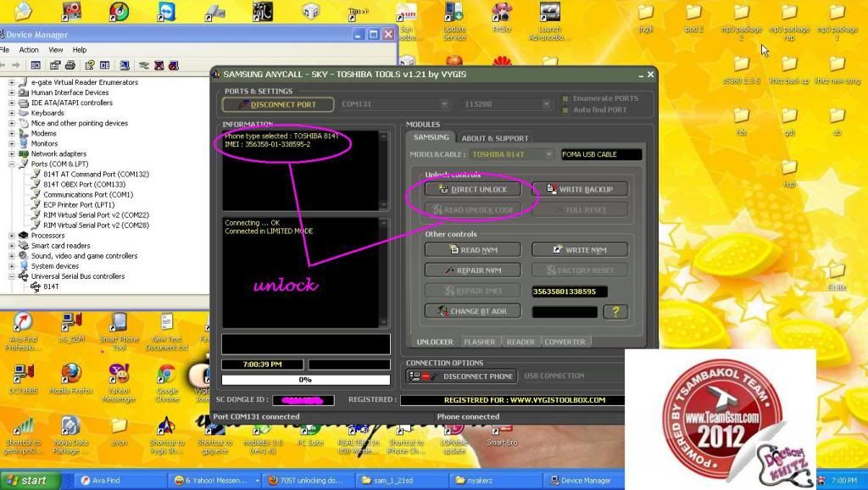Switch to the FLASHER tab
The width and height of the screenshot is (868, 490).
pyautogui.click(x=479, y=342)
